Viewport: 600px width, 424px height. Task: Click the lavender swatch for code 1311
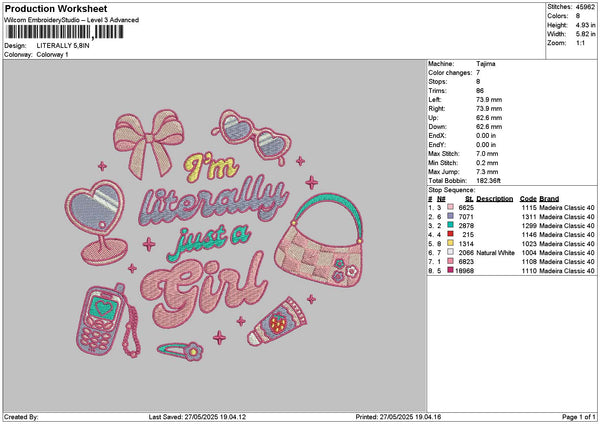[450, 216]
